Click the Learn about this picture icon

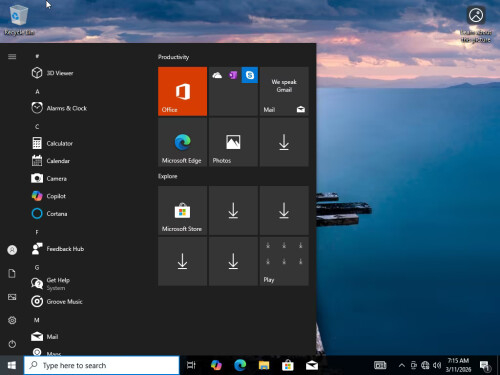476,25
